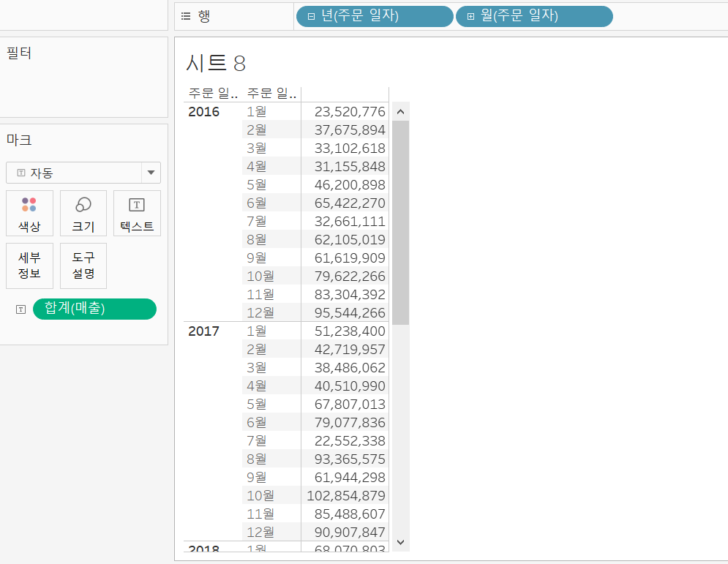Select the value 51,238,400
Image resolution: width=728 pixels, height=564 pixels.
[350, 331]
